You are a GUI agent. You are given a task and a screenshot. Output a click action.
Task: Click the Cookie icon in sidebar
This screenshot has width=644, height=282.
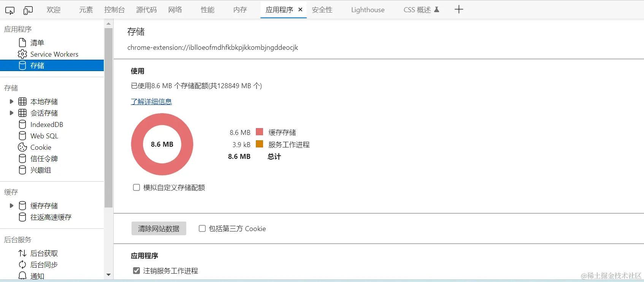click(22, 147)
